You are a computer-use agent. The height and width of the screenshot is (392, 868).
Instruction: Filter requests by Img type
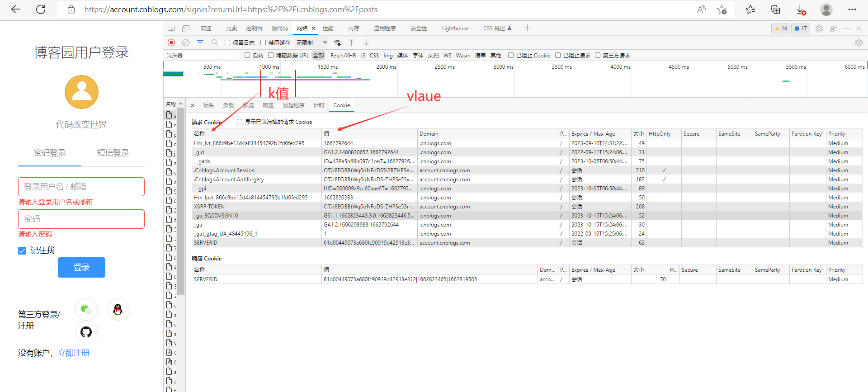[x=388, y=56]
